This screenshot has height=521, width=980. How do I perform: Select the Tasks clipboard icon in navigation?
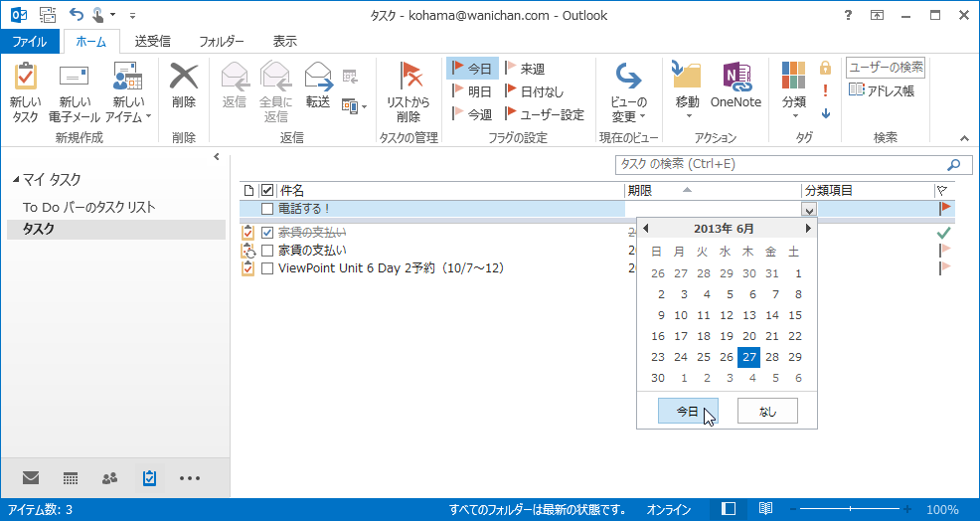click(x=149, y=478)
